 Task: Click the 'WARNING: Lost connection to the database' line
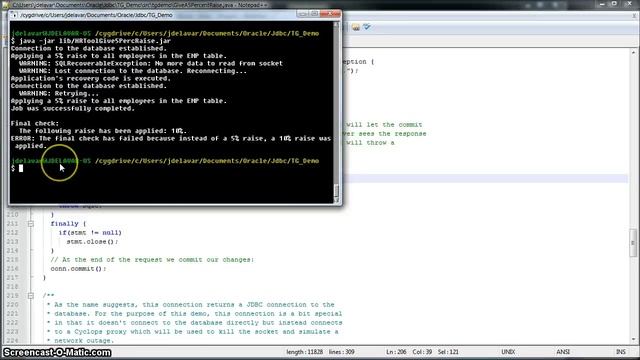tap(133, 71)
